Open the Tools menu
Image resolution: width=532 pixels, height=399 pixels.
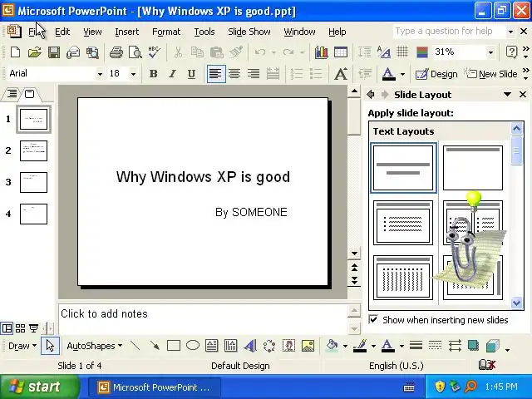click(x=204, y=32)
